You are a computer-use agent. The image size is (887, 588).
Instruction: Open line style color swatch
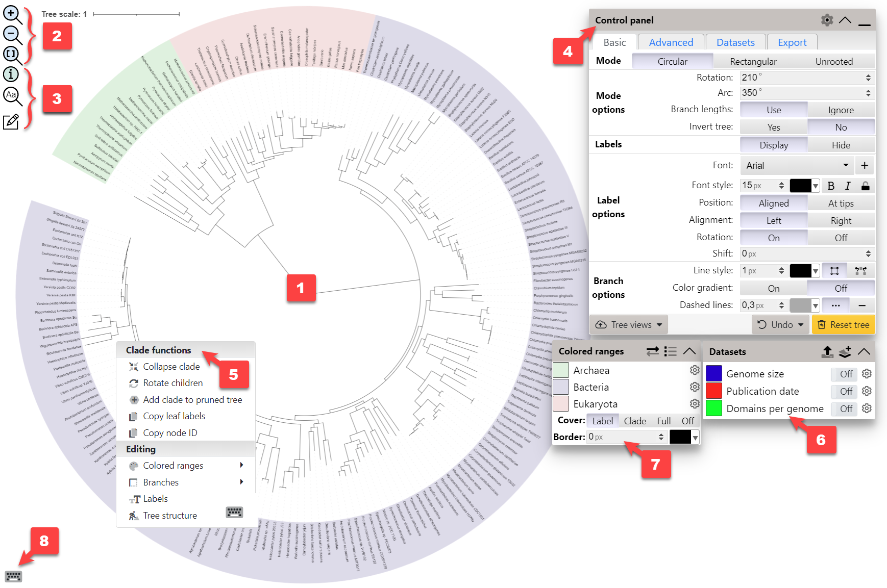point(804,271)
